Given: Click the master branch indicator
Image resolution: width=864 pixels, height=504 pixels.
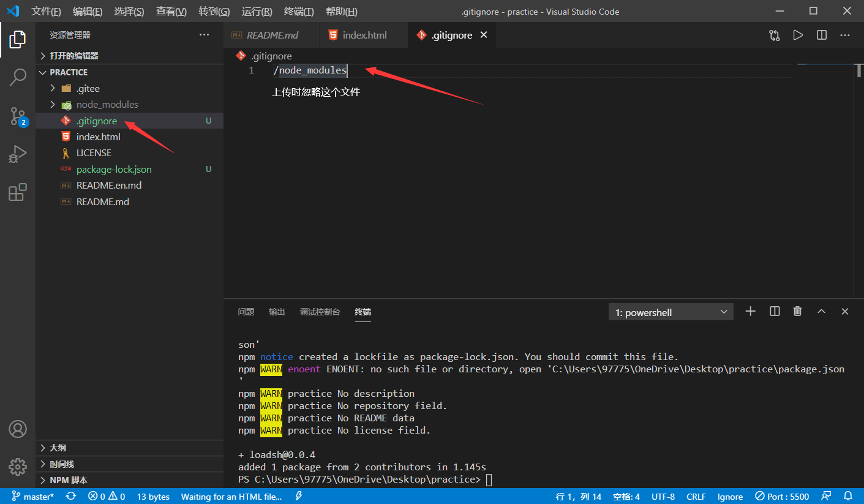Looking at the screenshot, I should tap(33, 496).
